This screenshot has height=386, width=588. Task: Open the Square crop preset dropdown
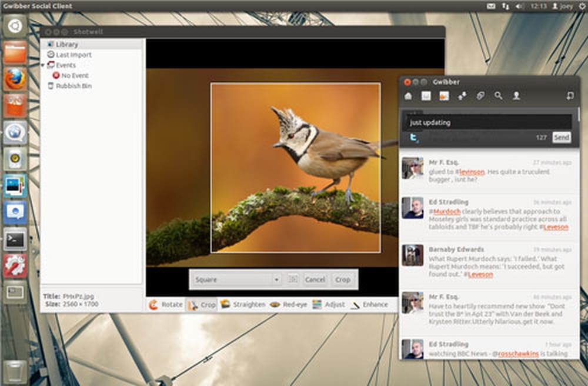click(x=235, y=279)
